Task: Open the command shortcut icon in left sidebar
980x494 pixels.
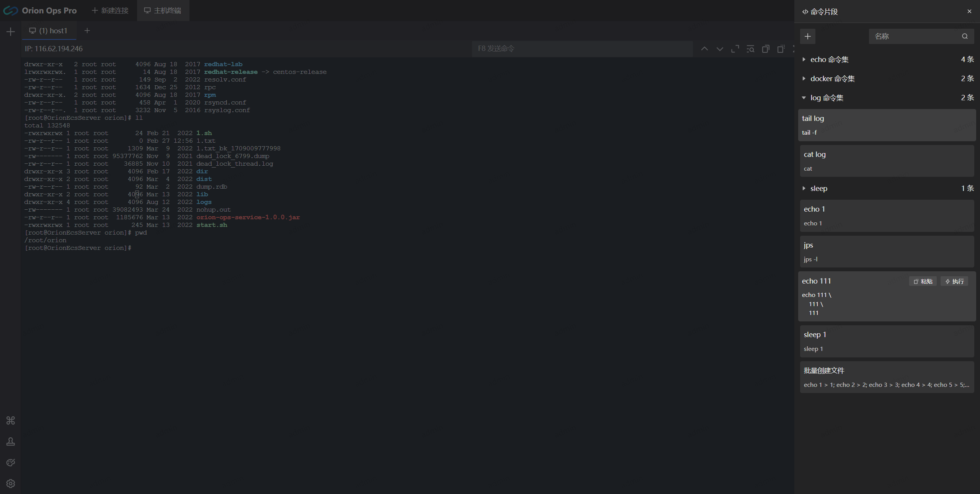Action: click(11, 421)
